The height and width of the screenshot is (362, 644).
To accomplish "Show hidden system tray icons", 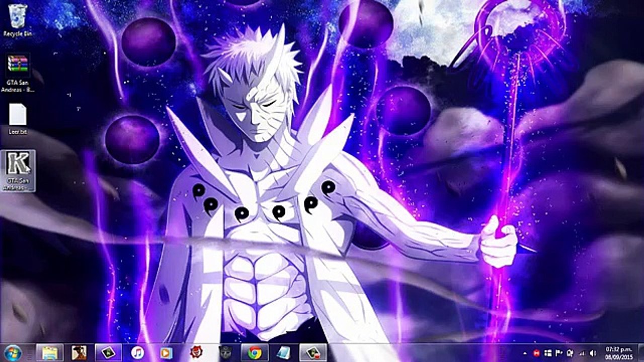I will click(525, 353).
